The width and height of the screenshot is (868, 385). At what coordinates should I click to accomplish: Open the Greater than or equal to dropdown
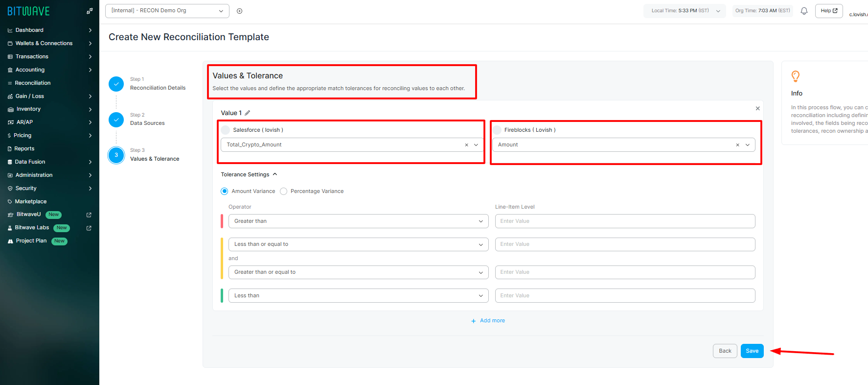click(x=359, y=272)
